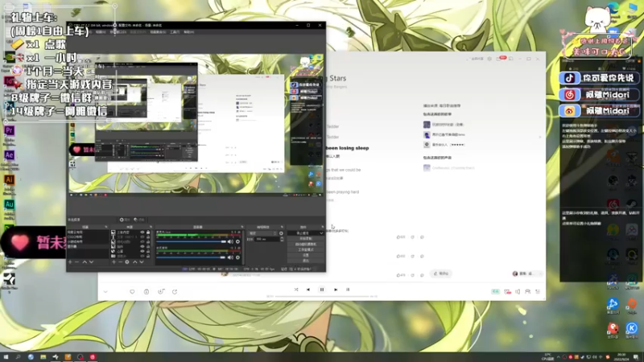Toggle lock icon of second source row

coord(148,237)
